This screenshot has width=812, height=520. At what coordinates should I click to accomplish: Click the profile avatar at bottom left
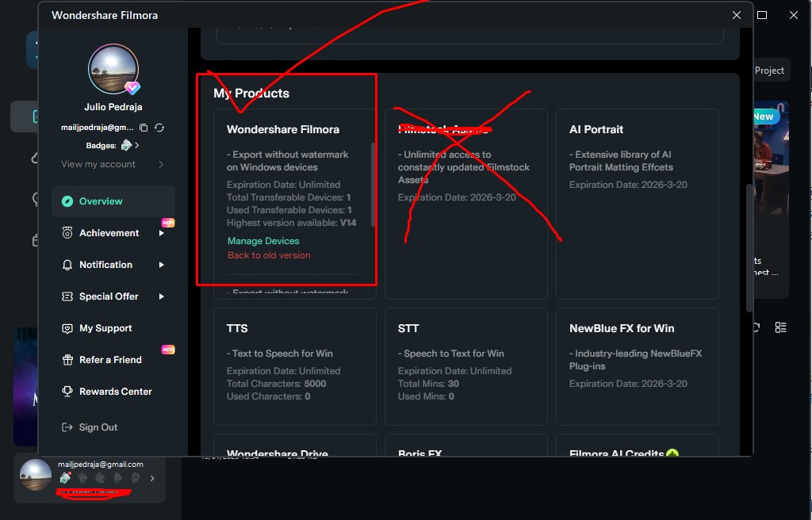point(36,475)
